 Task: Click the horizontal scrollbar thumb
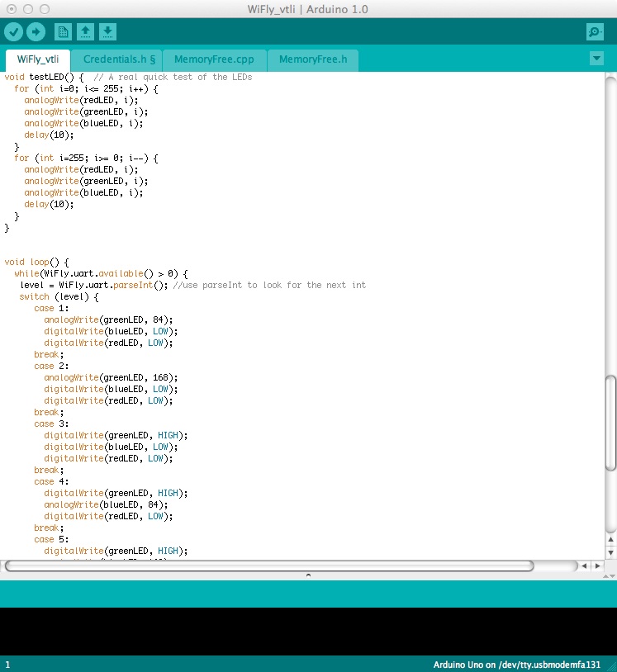pyautogui.click(x=269, y=566)
